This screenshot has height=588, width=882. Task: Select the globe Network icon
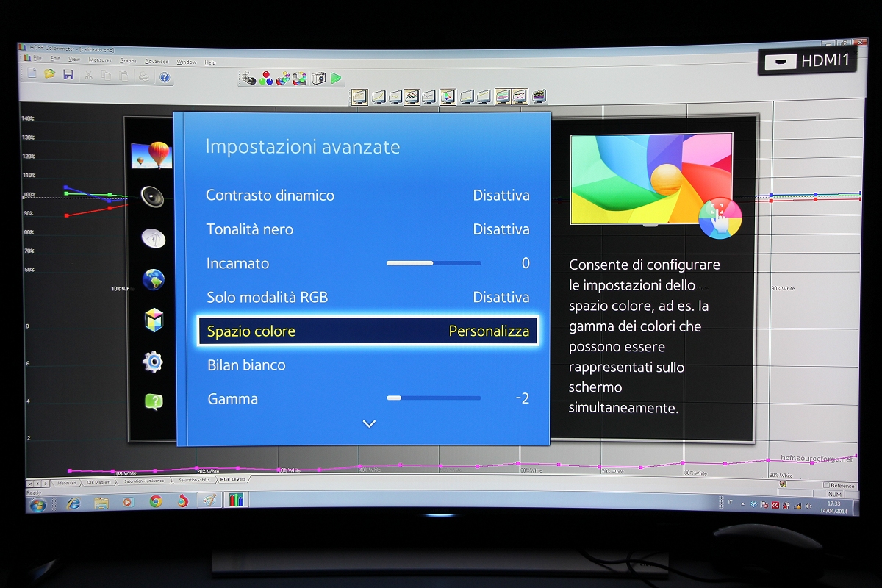click(153, 279)
